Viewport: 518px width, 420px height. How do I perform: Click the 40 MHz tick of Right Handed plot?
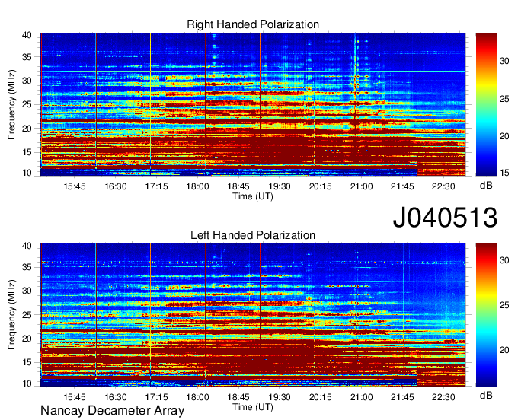pos(27,35)
